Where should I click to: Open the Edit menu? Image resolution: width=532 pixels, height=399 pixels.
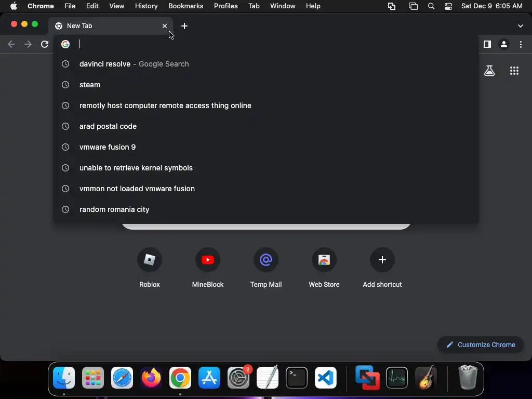(92, 6)
